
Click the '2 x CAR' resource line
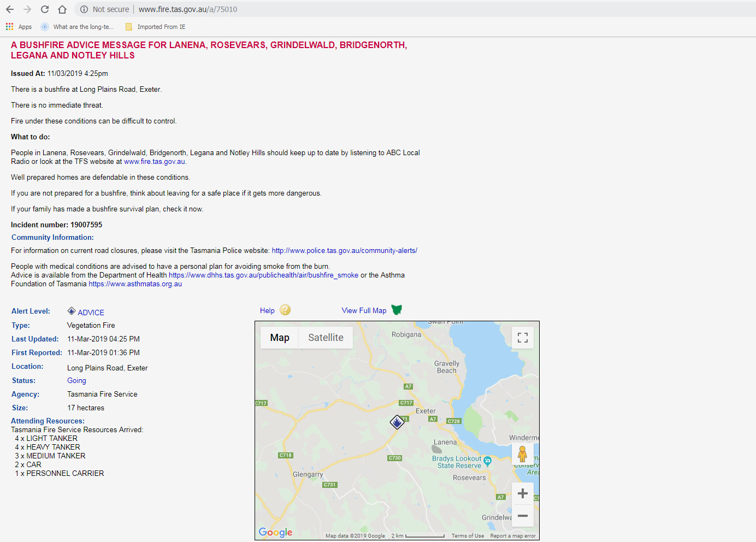(x=28, y=465)
